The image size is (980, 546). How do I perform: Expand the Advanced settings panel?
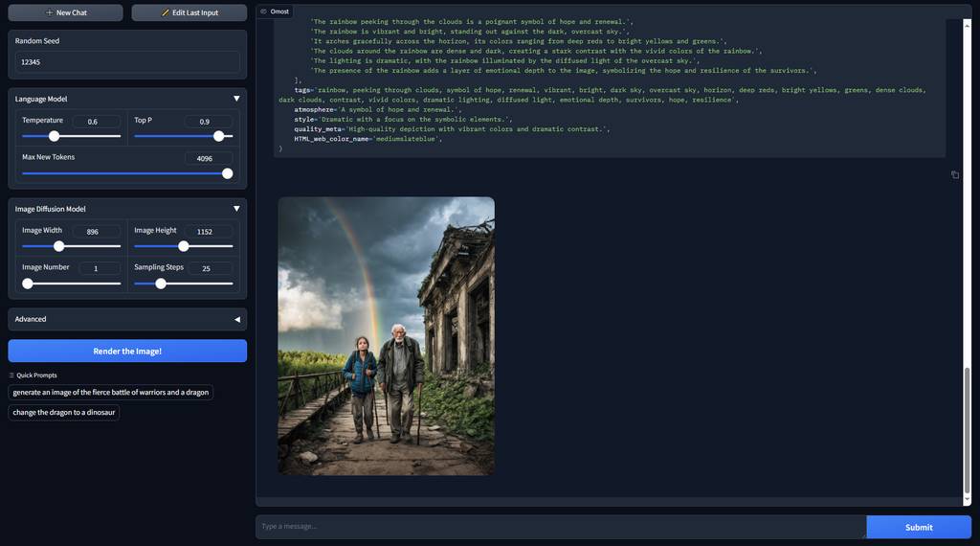click(236, 319)
